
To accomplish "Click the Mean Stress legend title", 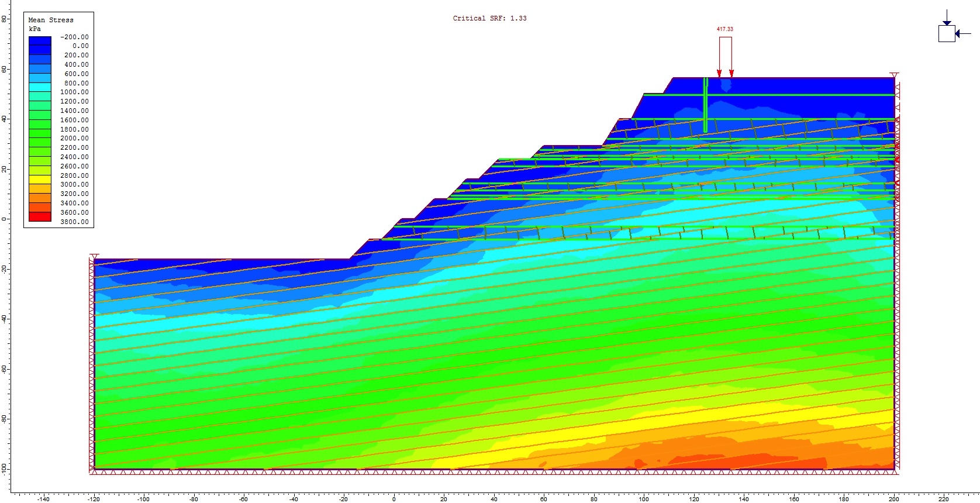I will 51,20.
